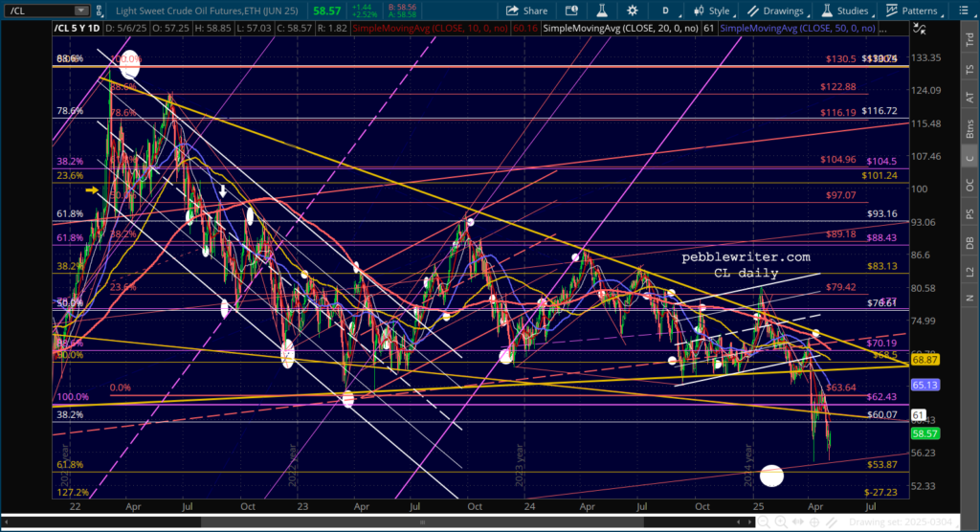Click the /CL 5 Y 1D chart label
The image size is (980, 532).
coord(77,28)
